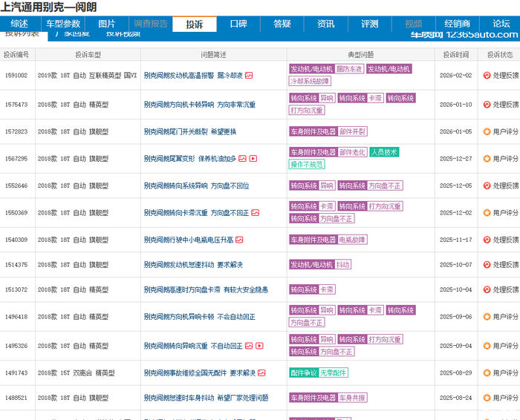Image resolution: width=520 pixels, height=420 pixels.
Task: Click status icon for complaint 1572823
Action: click(x=487, y=131)
